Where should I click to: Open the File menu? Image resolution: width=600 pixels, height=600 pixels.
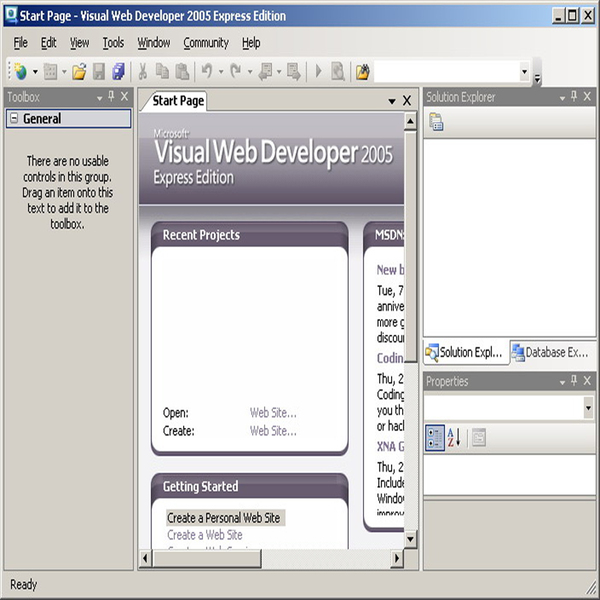[x=21, y=43]
